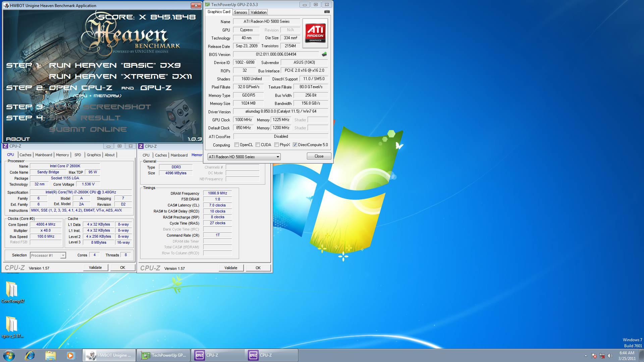This screenshot has height=362, width=644.
Task: Activate the second CPU-Z taskbar button
Action: [271, 355]
